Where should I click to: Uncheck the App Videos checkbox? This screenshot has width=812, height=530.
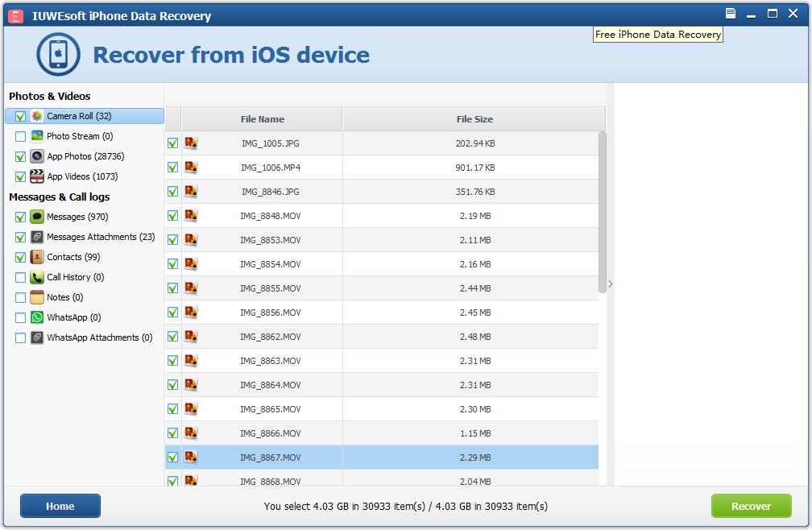click(20, 177)
